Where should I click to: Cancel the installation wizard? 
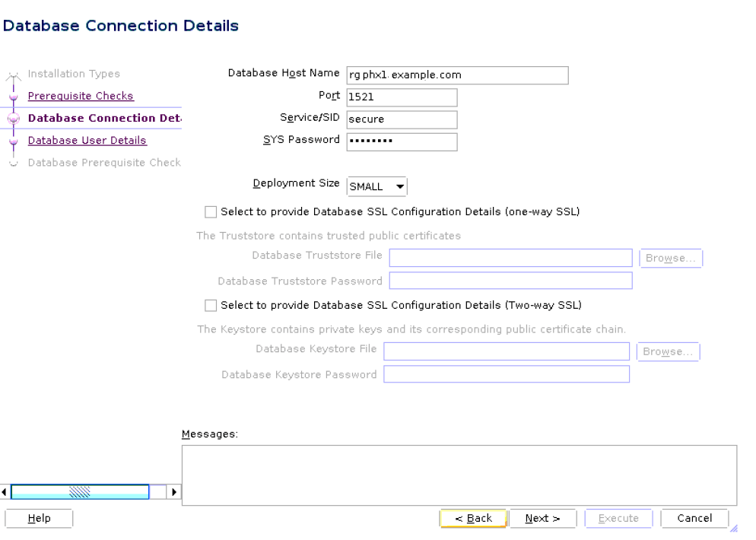[x=694, y=518]
